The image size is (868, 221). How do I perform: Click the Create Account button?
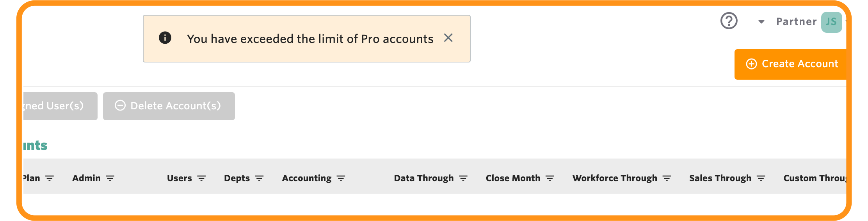coord(790,64)
